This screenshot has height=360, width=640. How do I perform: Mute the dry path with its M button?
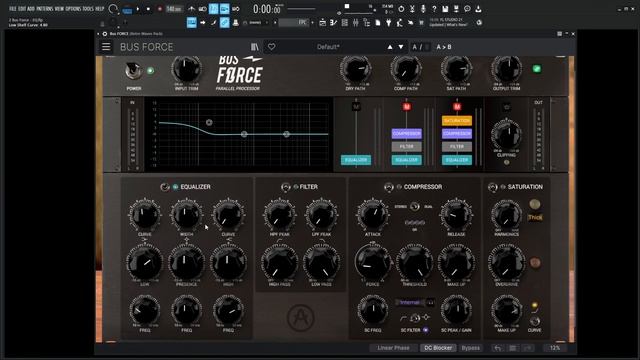[x=356, y=107]
